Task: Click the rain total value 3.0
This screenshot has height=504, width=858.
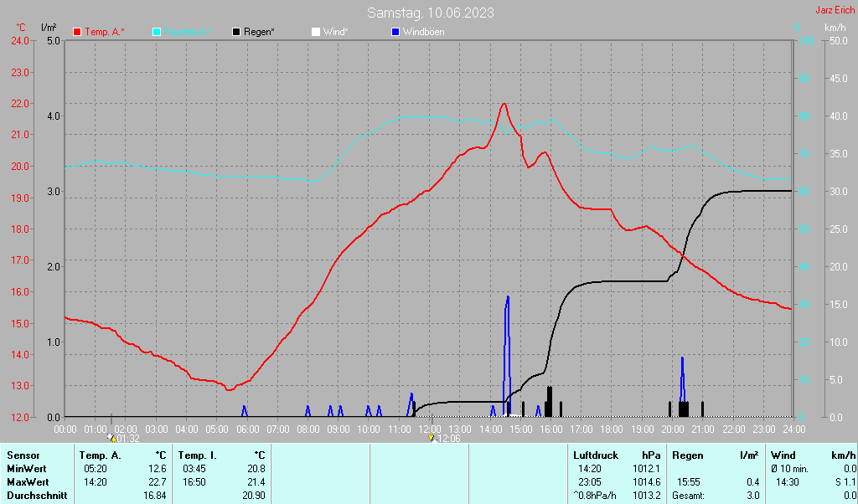Action: [x=753, y=496]
